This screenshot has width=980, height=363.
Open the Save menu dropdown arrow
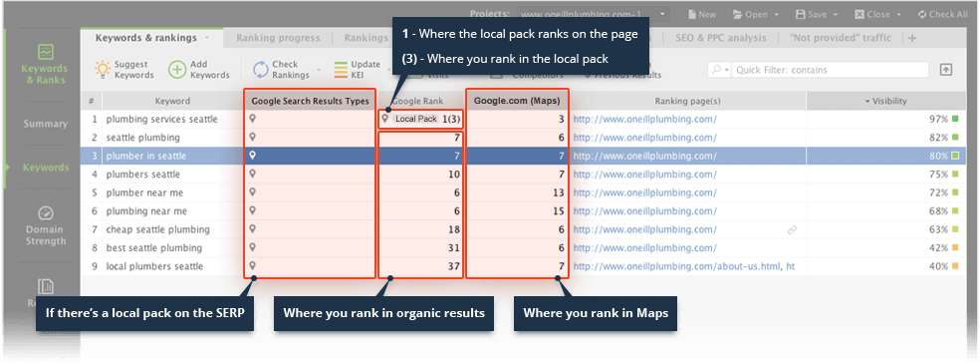836,14
